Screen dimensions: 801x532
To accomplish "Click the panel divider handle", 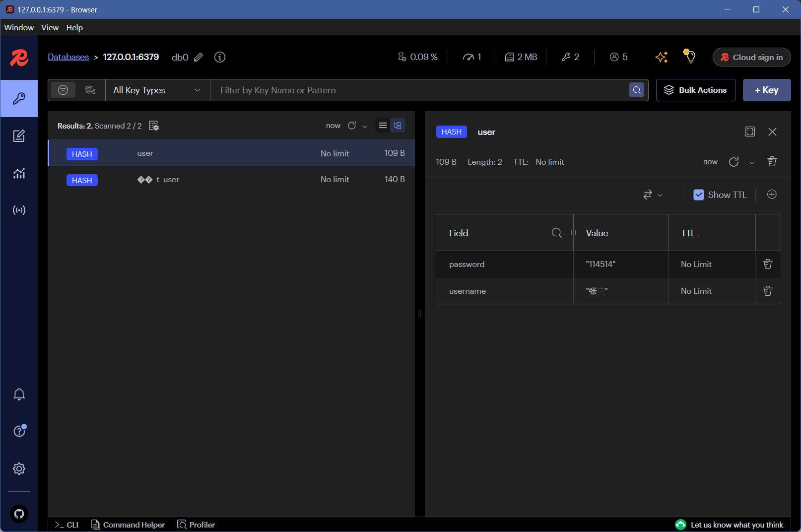I will (x=420, y=314).
